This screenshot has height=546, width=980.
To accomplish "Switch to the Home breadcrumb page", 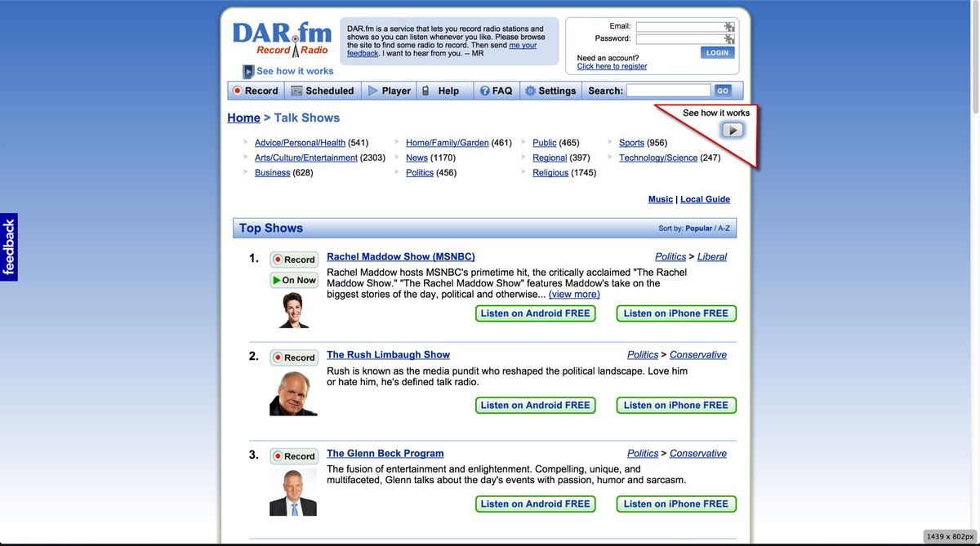I will click(243, 118).
